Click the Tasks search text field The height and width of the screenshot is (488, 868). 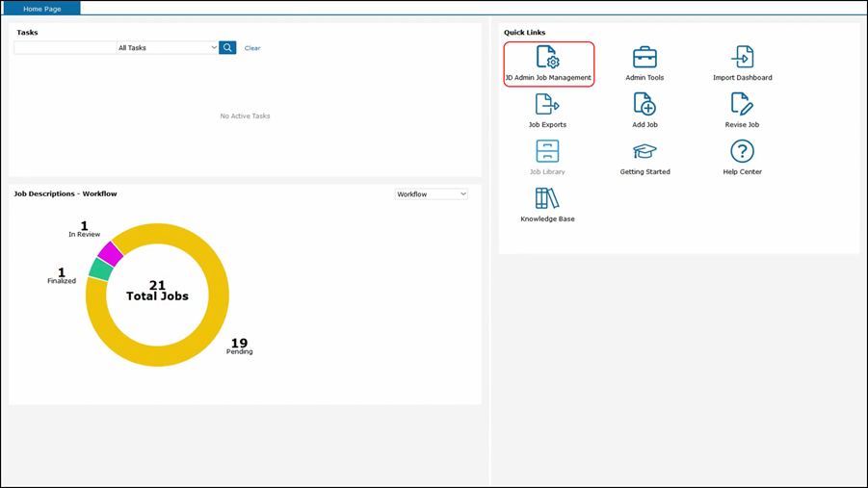pyautogui.click(x=65, y=48)
